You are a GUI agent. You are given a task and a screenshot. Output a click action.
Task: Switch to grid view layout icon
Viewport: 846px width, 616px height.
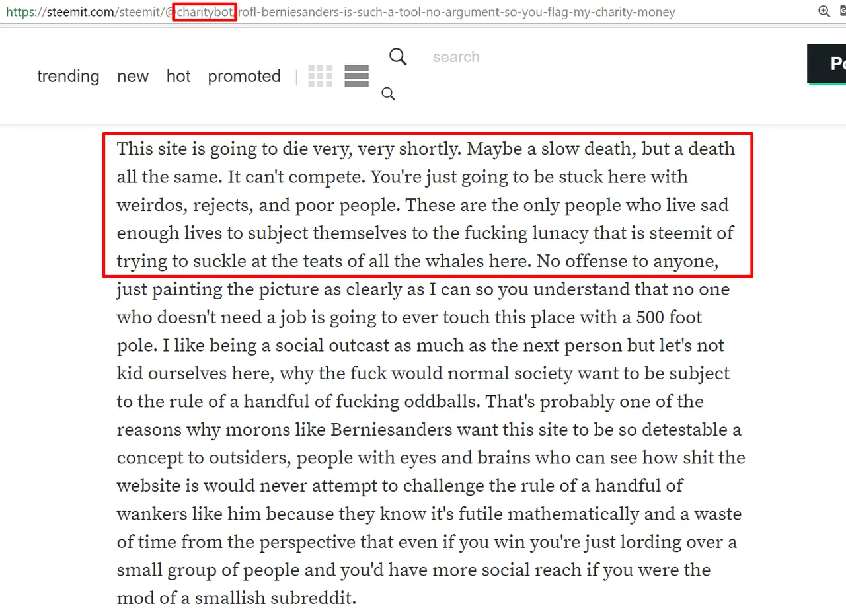321,76
